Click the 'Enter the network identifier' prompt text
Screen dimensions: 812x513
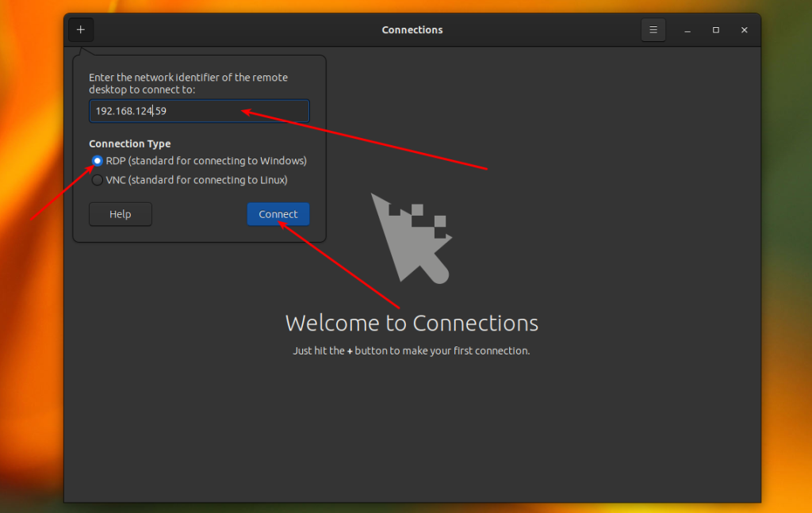point(189,83)
